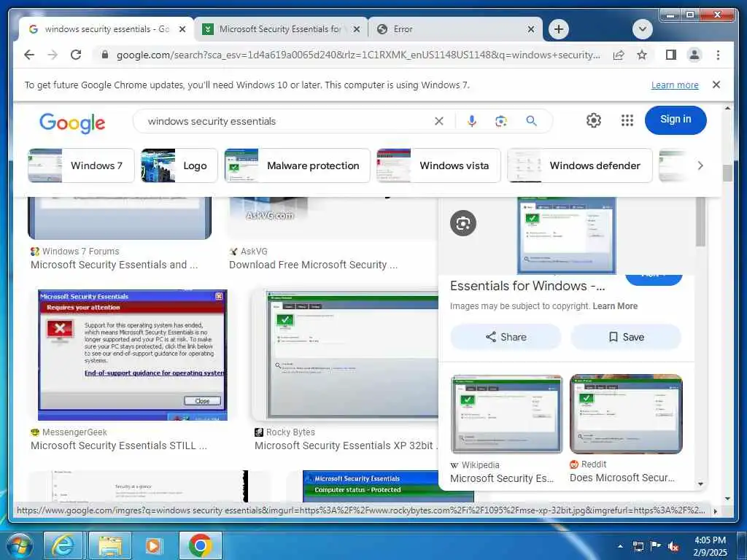
Task: Click the page scrollbar up arrow
Action: [727, 108]
